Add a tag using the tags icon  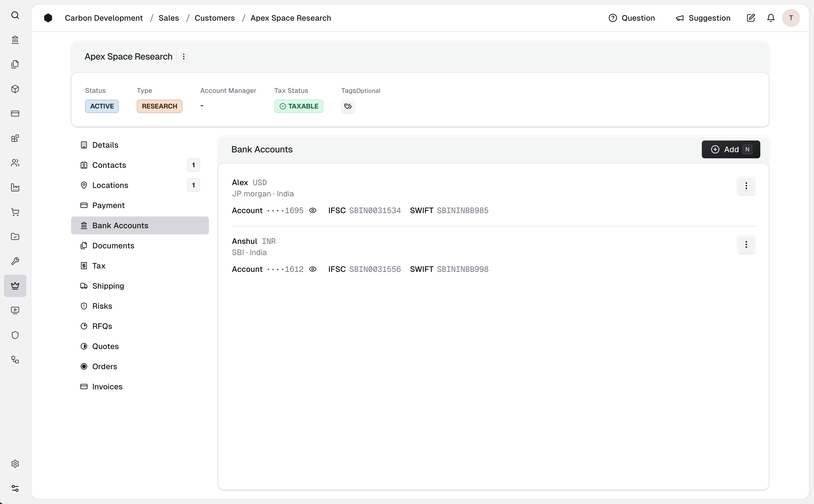pyautogui.click(x=348, y=106)
